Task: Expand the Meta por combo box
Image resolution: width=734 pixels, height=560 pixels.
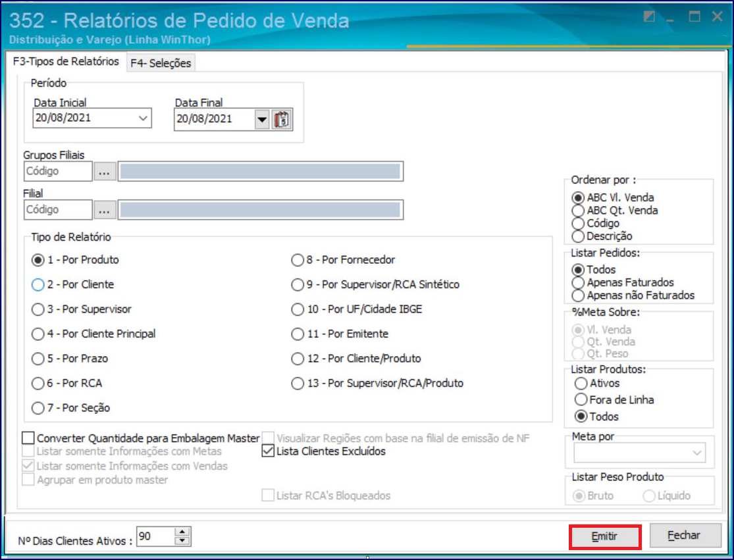Action: (696, 453)
